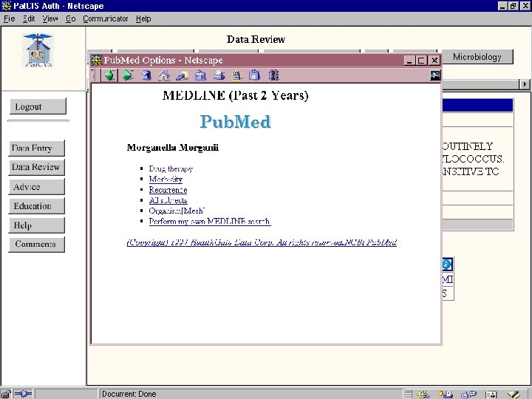Click the MEDLINE (Past 2 Years) heading
The image size is (532, 399).
(236, 95)
